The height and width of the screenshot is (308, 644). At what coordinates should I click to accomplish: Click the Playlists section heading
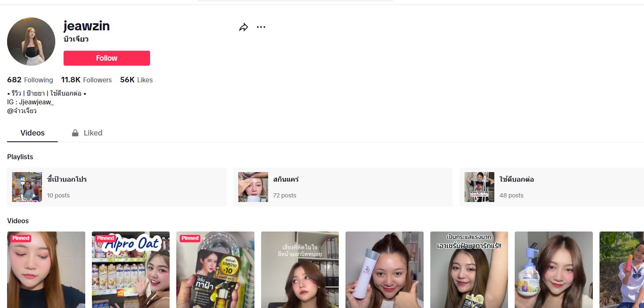(x=20, y=157)
